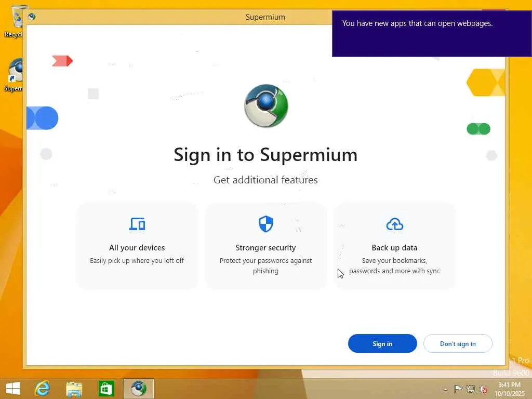Click the Supermium window title text

(265, 17)
